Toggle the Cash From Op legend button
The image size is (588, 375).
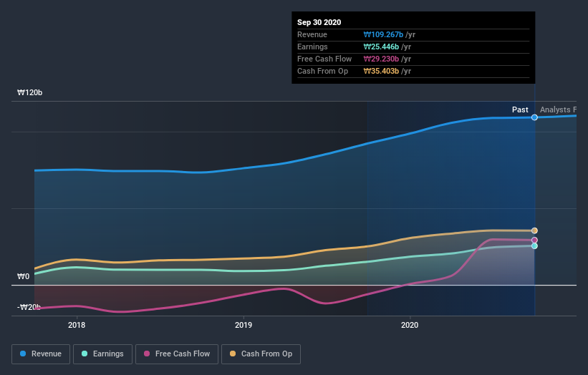[261, 354]
